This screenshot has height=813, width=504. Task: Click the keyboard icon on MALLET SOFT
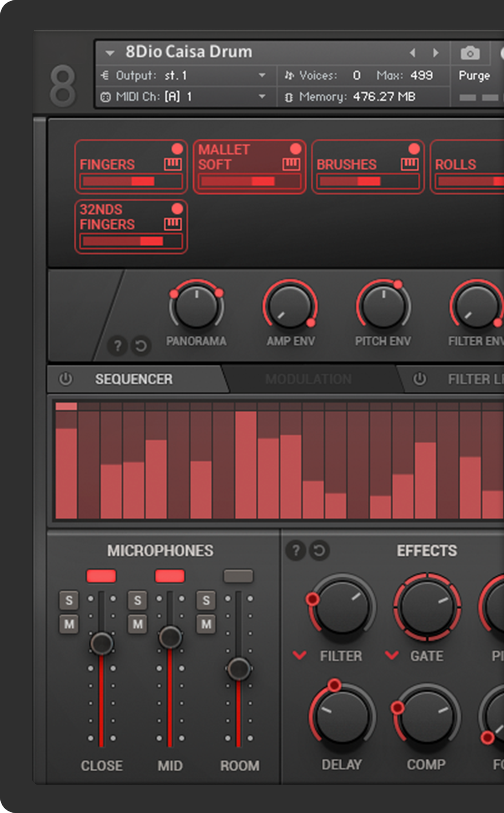click(291, 164)
